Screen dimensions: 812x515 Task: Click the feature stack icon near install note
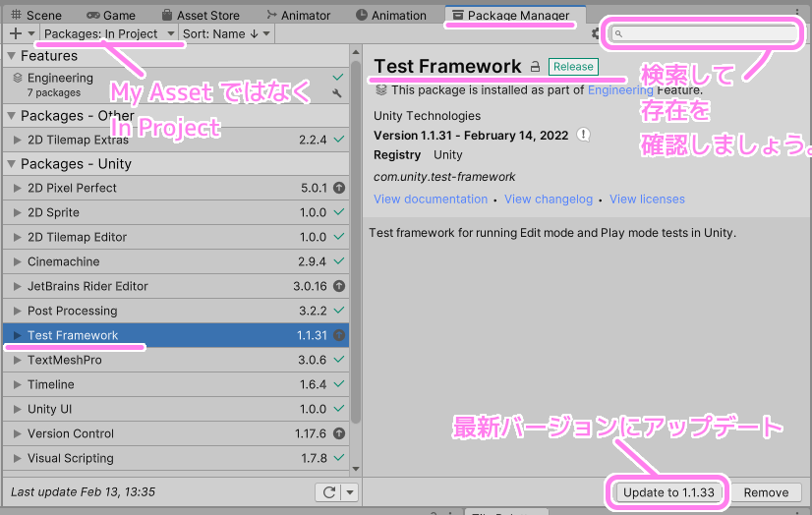point(381,90)
